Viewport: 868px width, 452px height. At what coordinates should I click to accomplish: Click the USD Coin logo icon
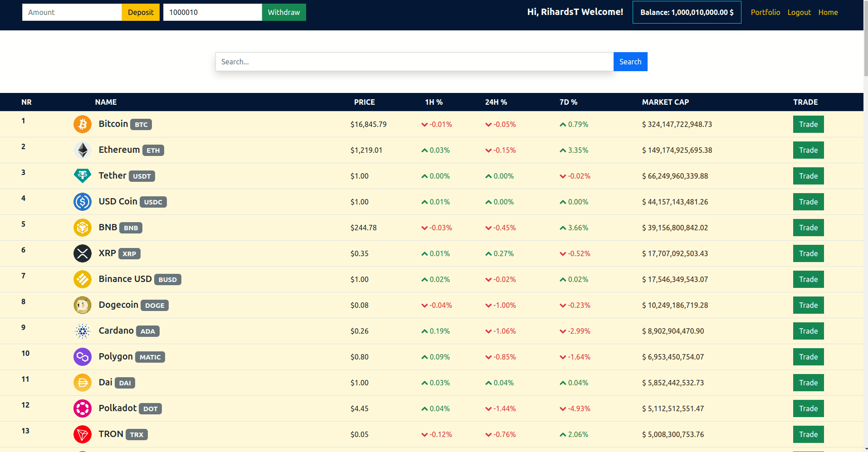click(83, 202)
